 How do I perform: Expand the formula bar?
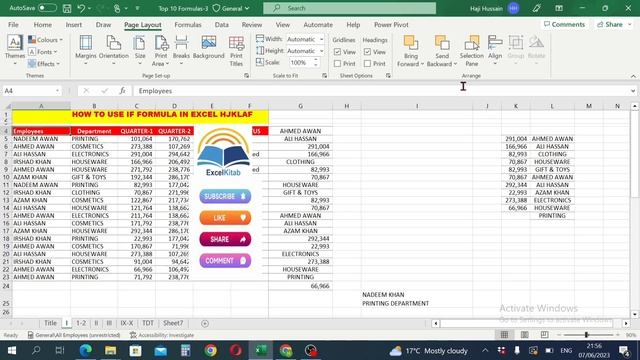point(633,91)
